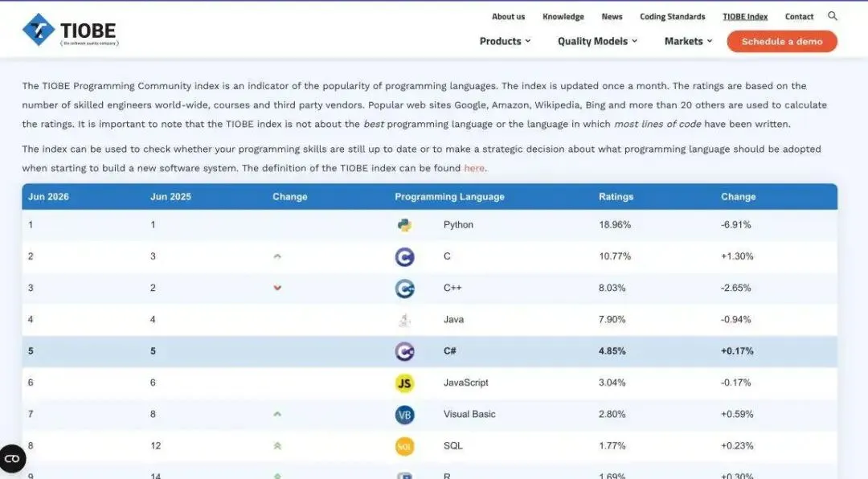Click the 18.96% Python rating

615,225
